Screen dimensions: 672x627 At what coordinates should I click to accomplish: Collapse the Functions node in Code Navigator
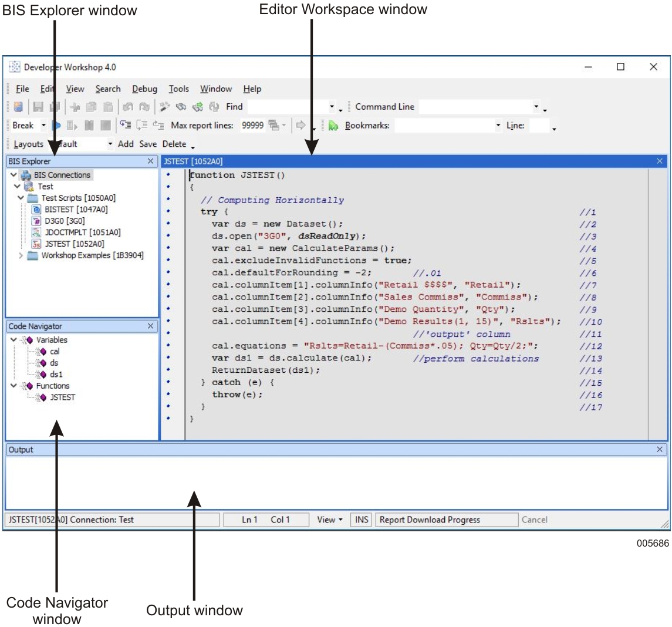[x=13, y=386]
